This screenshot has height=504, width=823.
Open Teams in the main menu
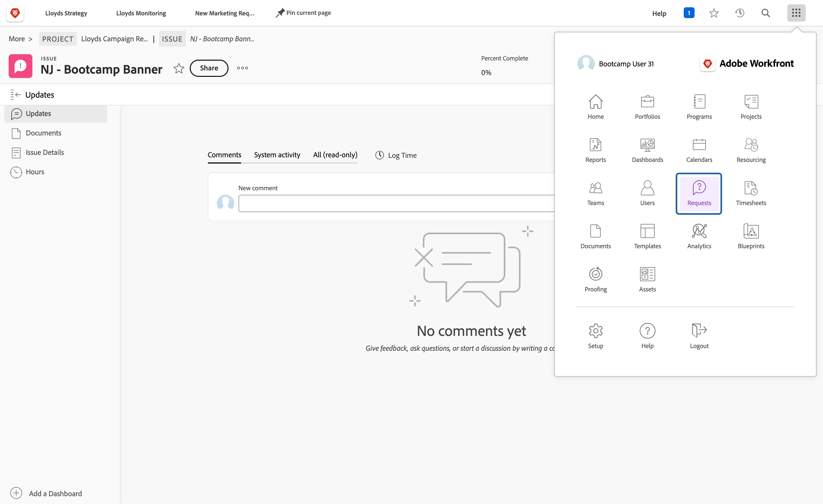(596, 193)
